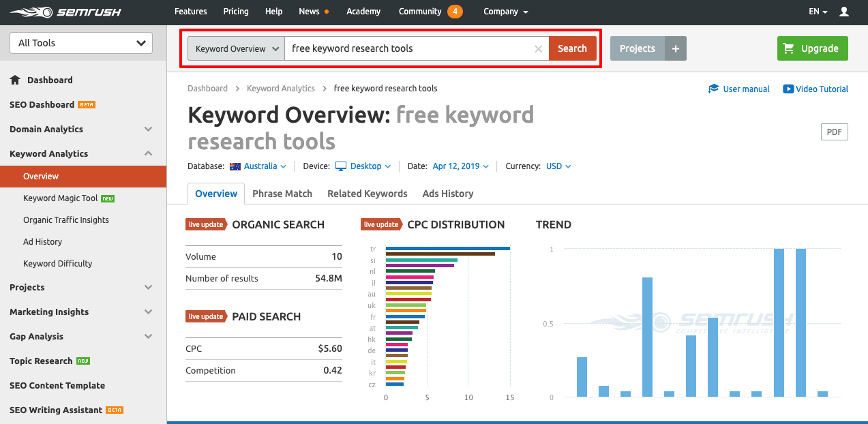Change Currency from USD
This screenshot has height=424, width=868.
(x=558, y=166)
